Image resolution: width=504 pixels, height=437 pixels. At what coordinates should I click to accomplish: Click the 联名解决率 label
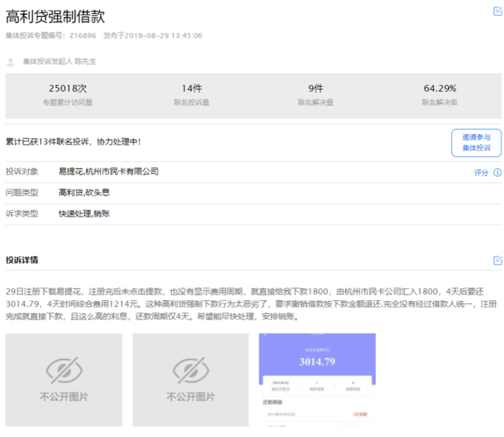(440, 103)
